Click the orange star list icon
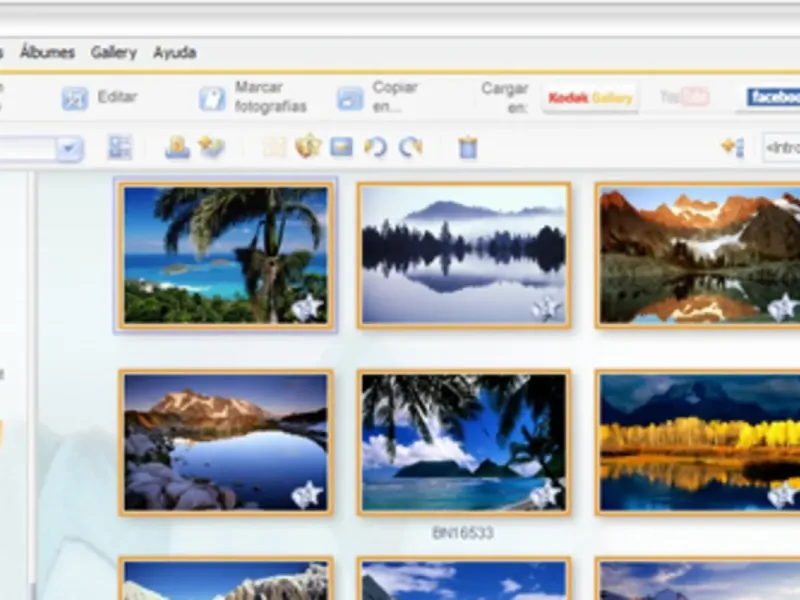The width and height of the screenshot is (800, 600). pos(733,148)
